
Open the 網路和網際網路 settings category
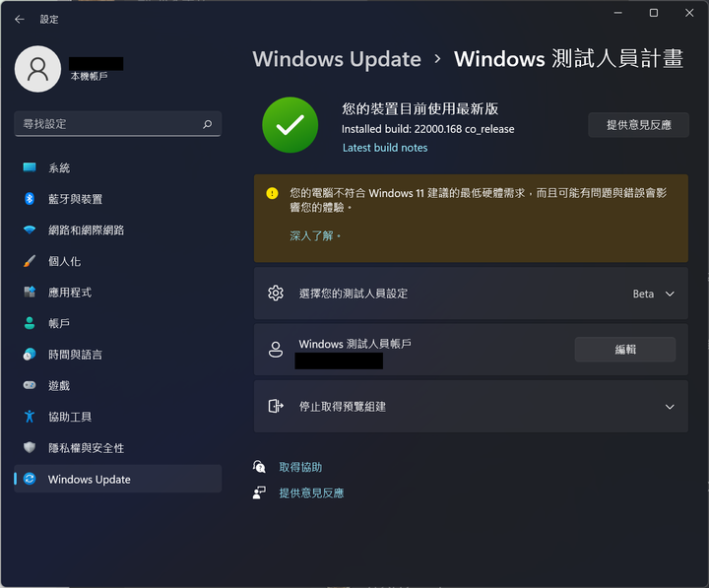pos(117,229)
